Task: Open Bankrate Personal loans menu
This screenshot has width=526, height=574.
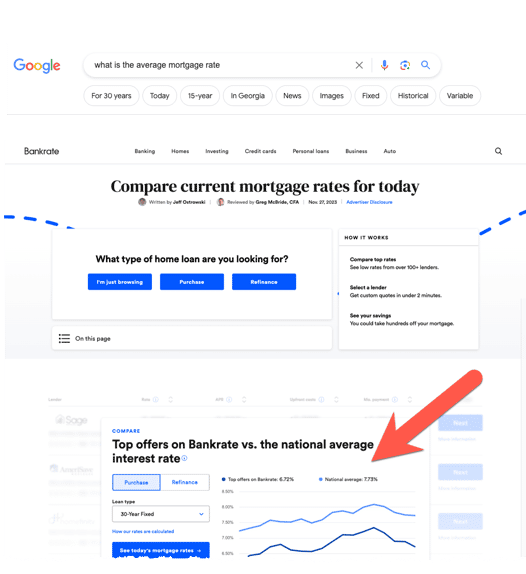Action: [x=311, y=151]
